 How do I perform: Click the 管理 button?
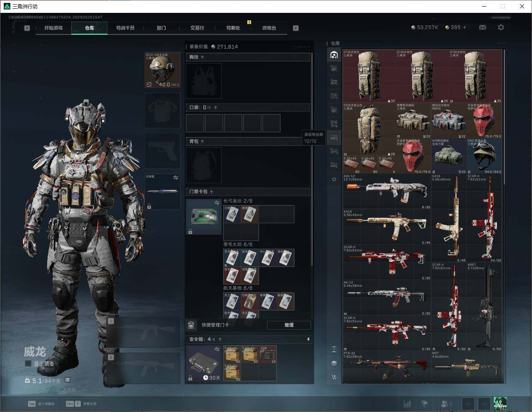pos(289,325)
